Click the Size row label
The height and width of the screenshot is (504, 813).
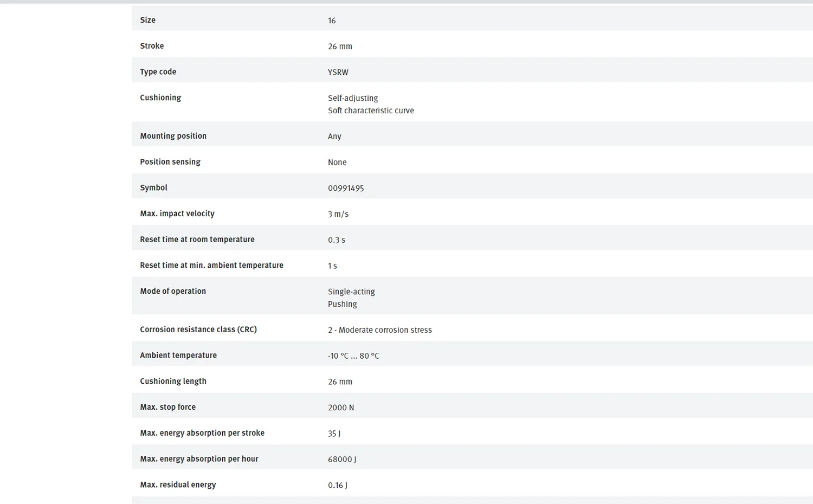(147, 20)
